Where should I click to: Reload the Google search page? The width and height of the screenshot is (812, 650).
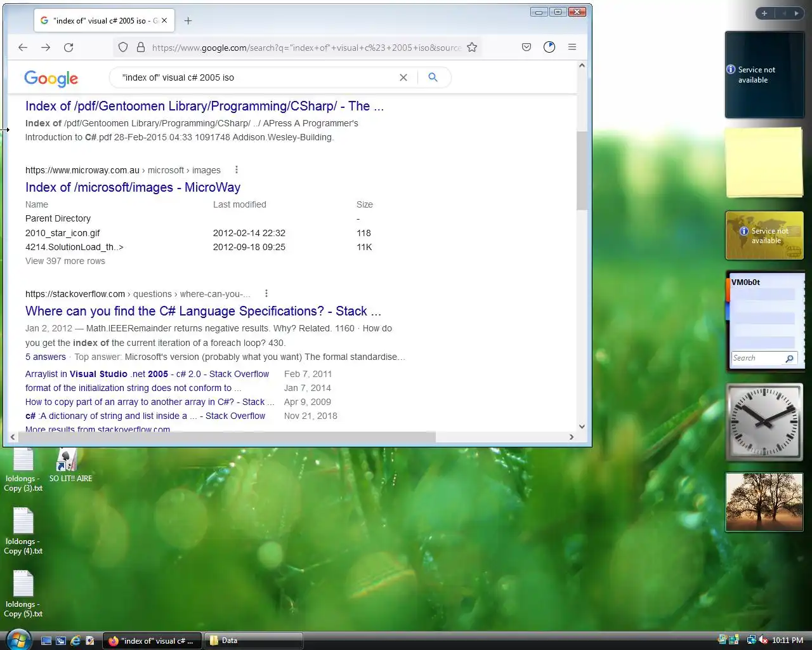pos(69,47)
